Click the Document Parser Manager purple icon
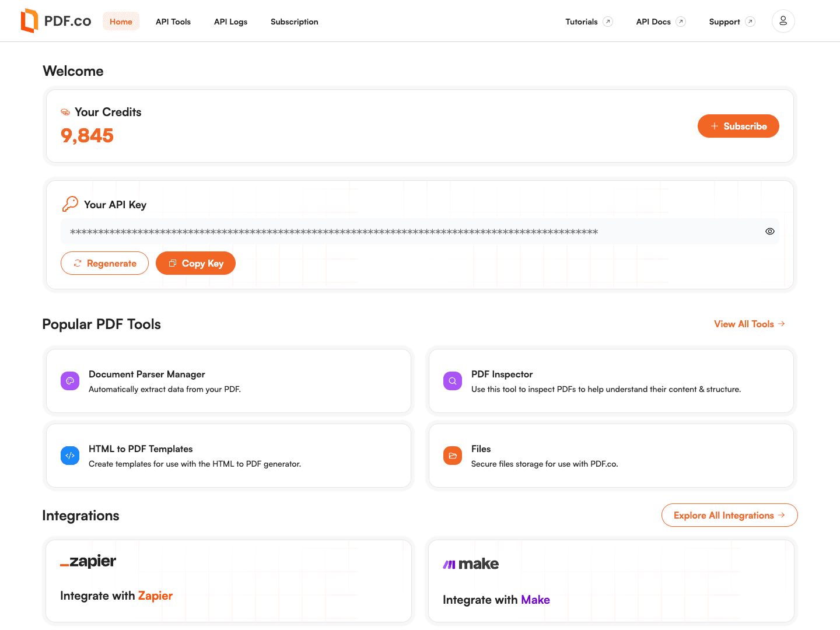The image size is (840, 630). (70, 381)
